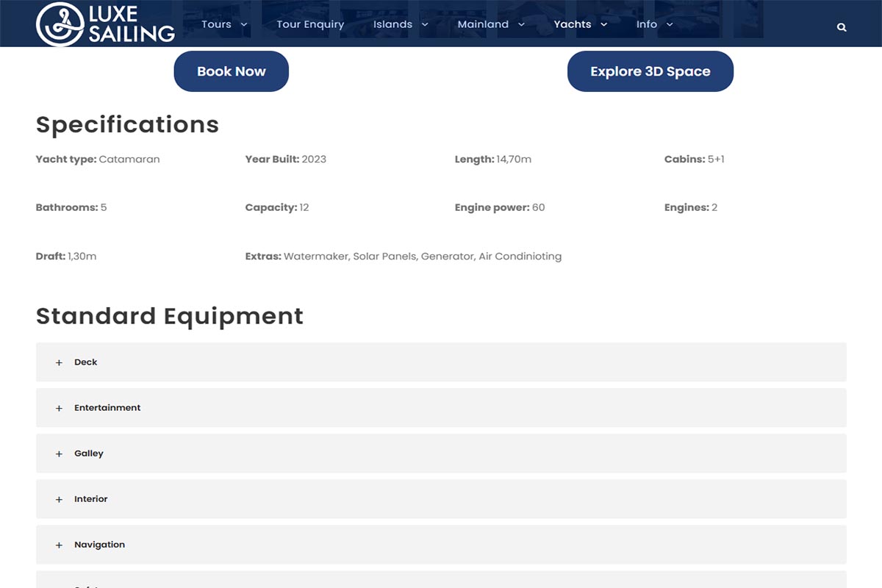The height and width of the screenshot is (588, 882).
Task: Expand the Navigation equipment row
Action: tap(441, 545)
